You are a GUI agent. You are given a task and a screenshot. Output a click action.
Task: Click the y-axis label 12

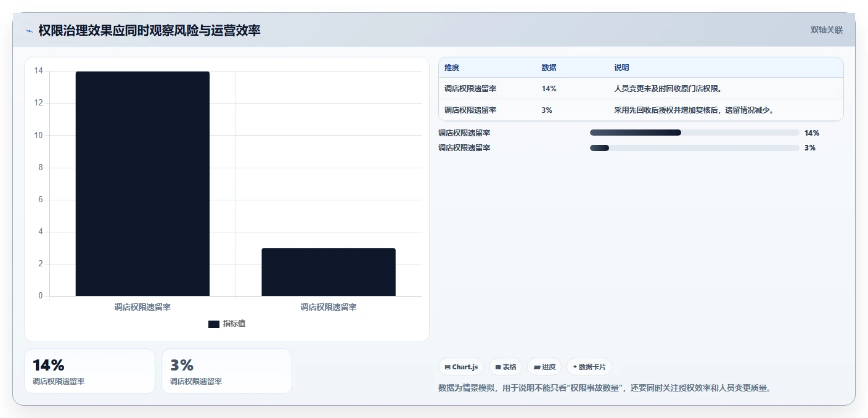pyautogui.click(x=39, y=103)
